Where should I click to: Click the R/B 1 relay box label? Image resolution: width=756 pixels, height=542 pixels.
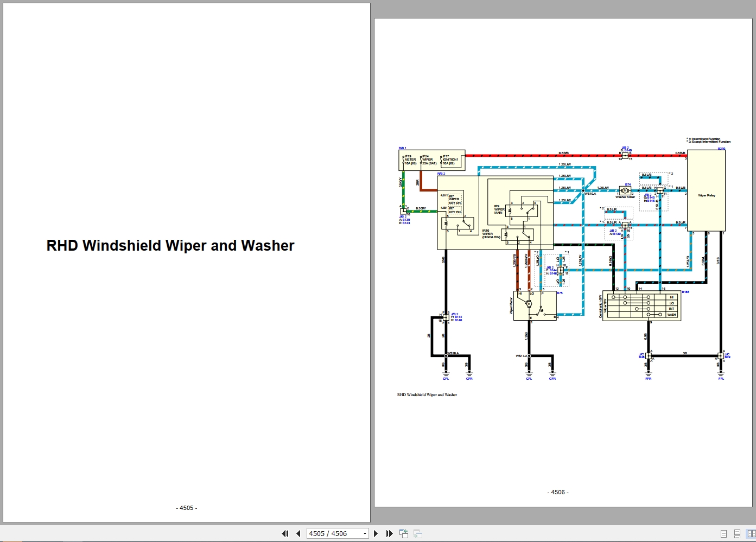tap(402, 148)
